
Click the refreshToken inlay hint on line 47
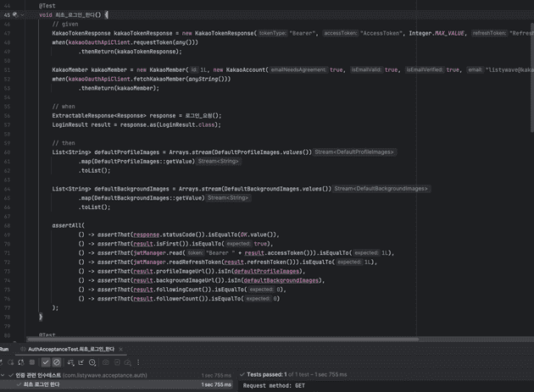(x=489, y=33)
